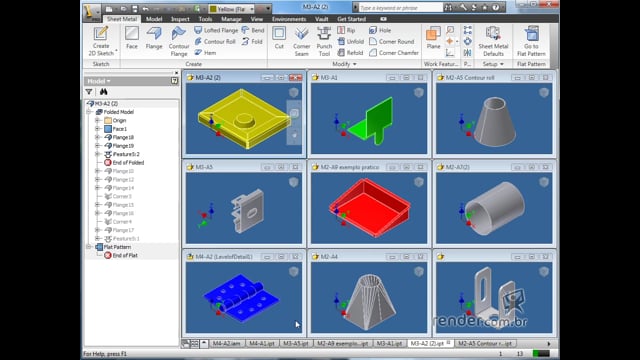The width and height of the screenshot is (640, 360).
Task: Expand the Origin folder node
Action: [x=97, y=120]
